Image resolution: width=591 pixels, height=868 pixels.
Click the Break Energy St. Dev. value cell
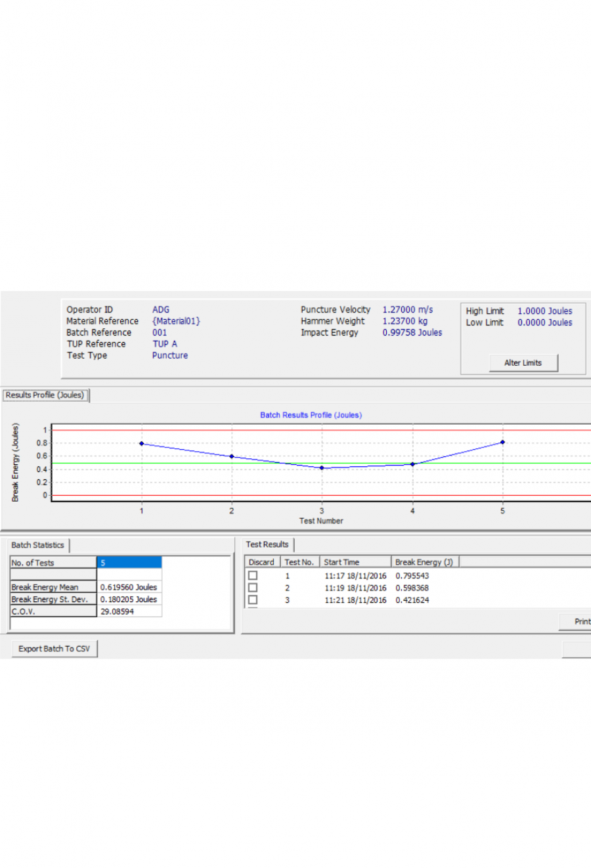[x=129, y=599]
